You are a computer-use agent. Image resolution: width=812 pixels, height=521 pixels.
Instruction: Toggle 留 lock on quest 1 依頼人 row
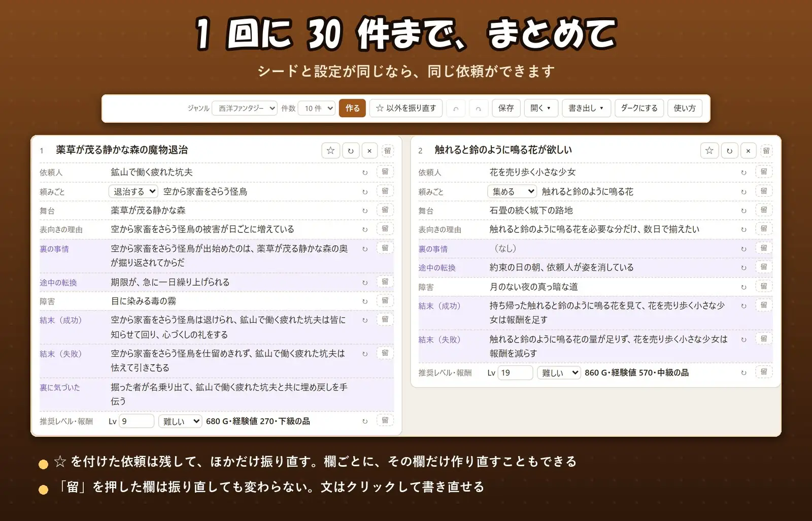coord(385,172)
